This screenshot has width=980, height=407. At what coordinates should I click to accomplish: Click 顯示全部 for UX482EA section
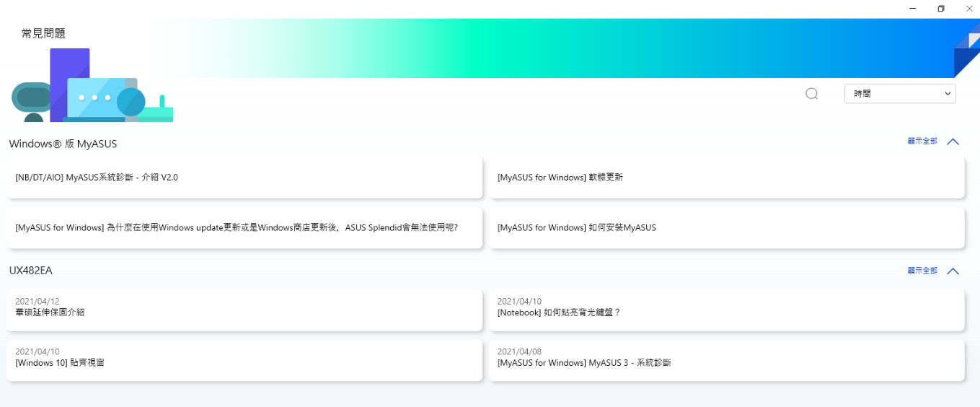click(x=922, y=271)
